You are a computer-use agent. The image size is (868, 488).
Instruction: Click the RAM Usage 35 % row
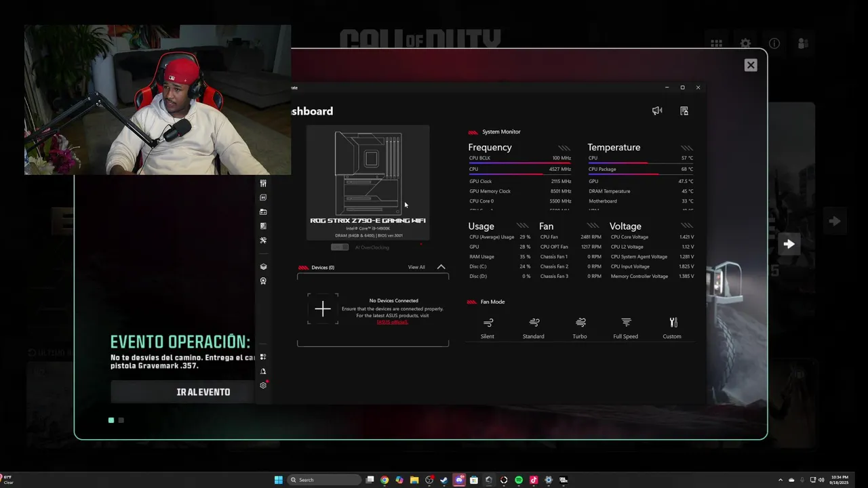500,257
